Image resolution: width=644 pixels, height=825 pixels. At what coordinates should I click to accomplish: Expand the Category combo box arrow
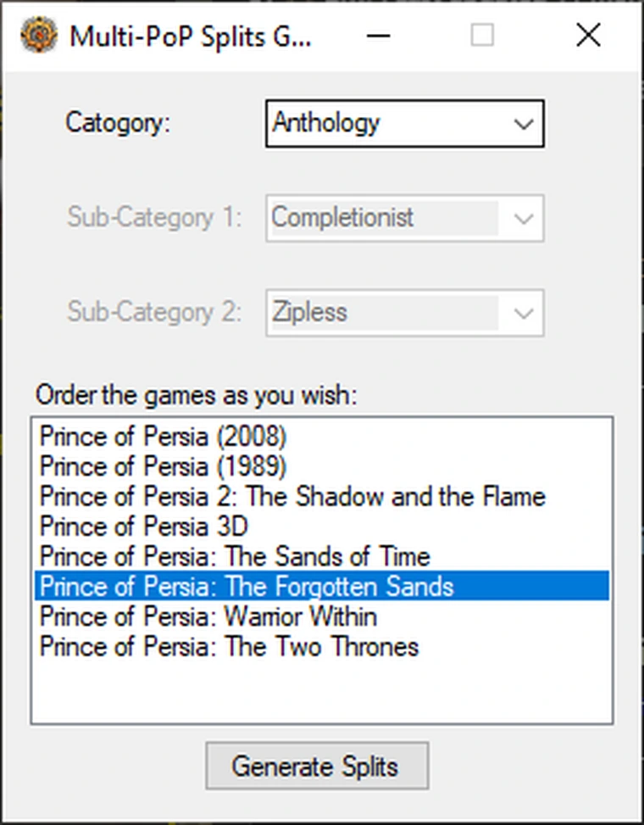(524, 124)
